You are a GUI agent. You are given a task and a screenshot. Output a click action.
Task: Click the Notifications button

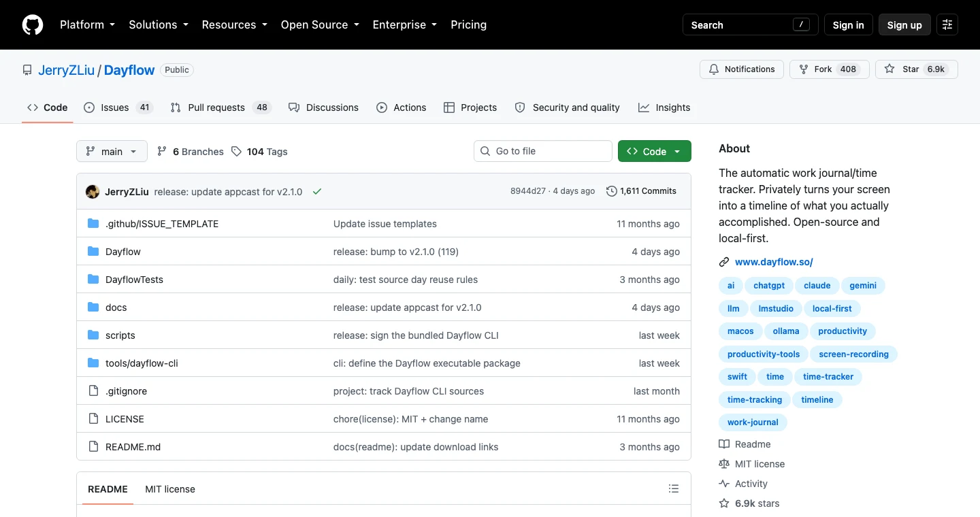click(x=742, y=69)
